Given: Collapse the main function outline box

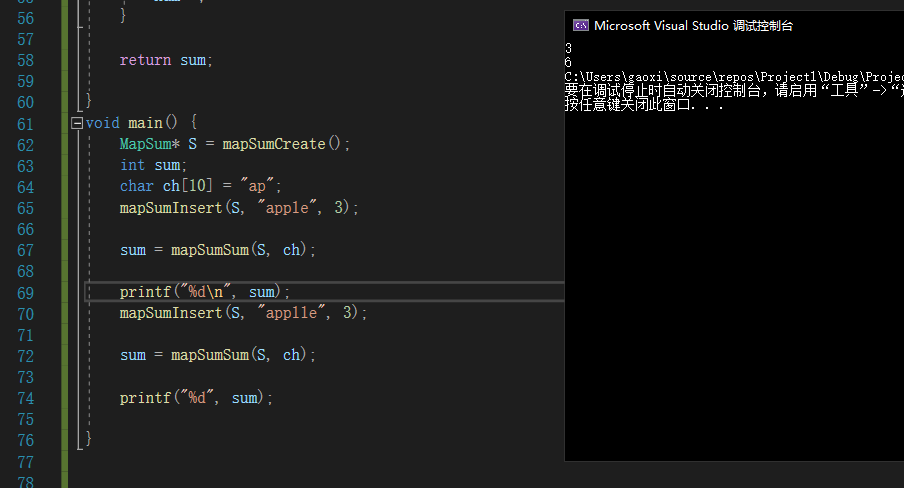Looking at the screenshot, I should 77,123.
